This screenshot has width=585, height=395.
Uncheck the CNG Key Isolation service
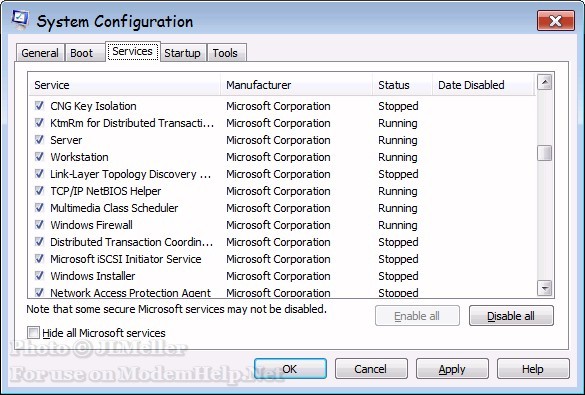click(39, 106)
